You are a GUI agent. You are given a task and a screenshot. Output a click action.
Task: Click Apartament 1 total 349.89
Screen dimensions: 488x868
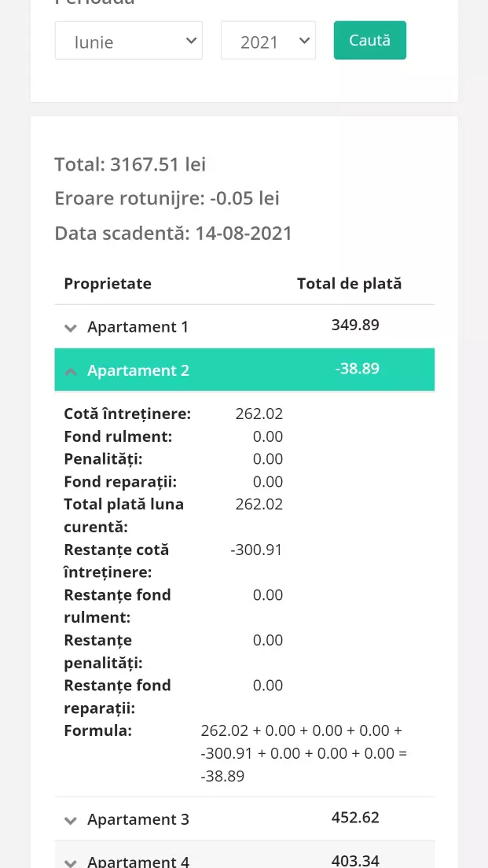click(x=355, y=325)
